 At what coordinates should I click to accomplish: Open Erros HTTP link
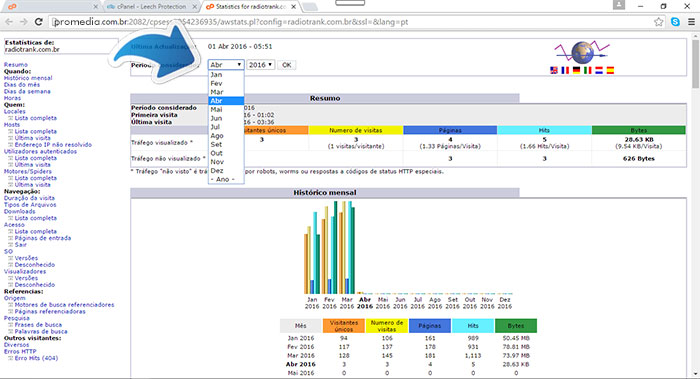(x=20, y=351)
